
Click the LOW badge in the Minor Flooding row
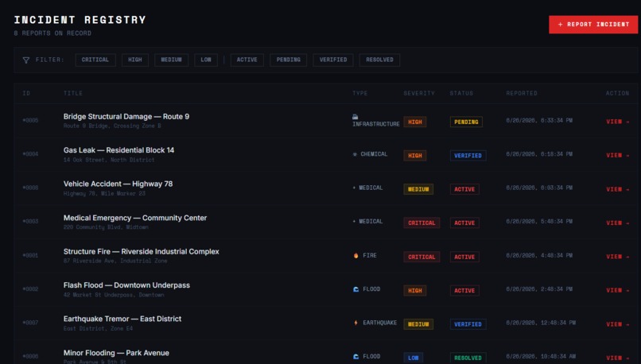pyautogui.click(x=413, y=358)
